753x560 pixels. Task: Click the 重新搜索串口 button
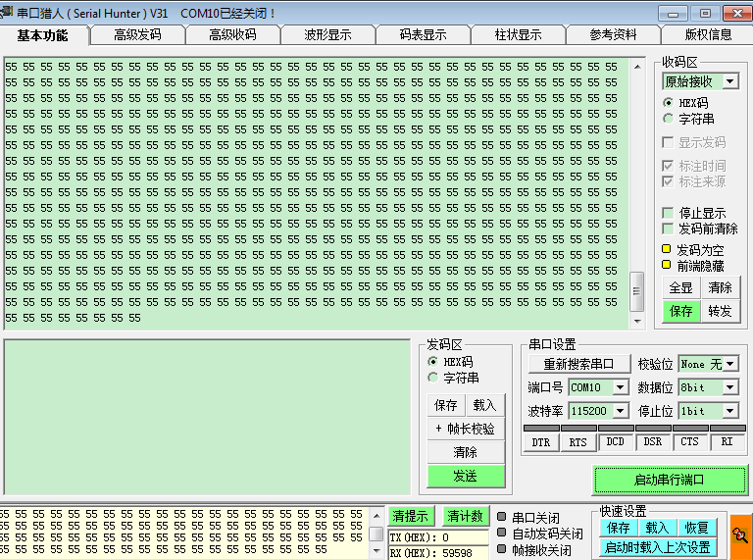(x=579, y=364)
